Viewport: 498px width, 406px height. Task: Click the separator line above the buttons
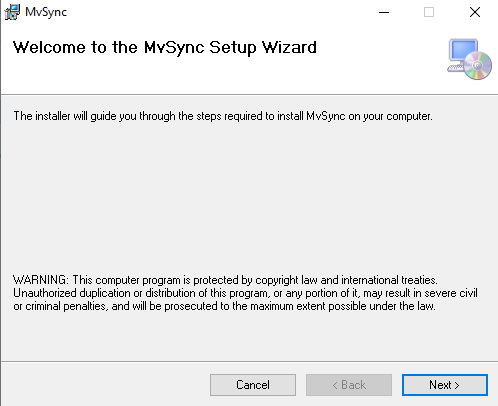pos(249,361)
